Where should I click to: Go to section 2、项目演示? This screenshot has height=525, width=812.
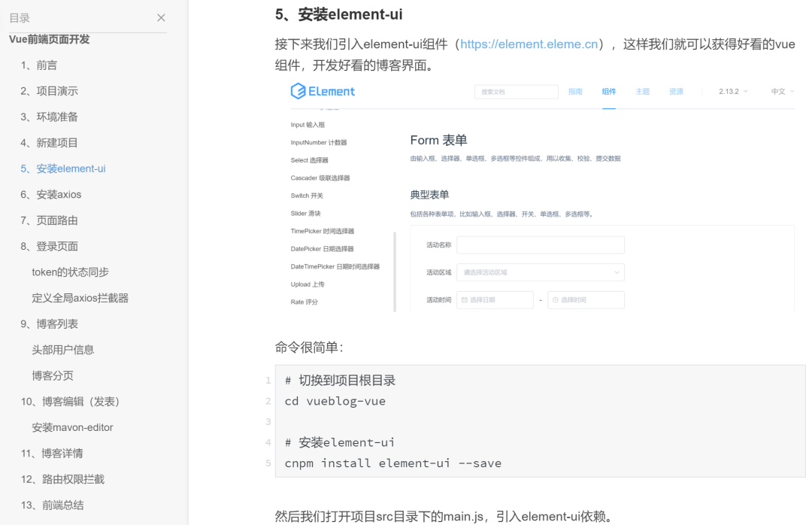49,91
